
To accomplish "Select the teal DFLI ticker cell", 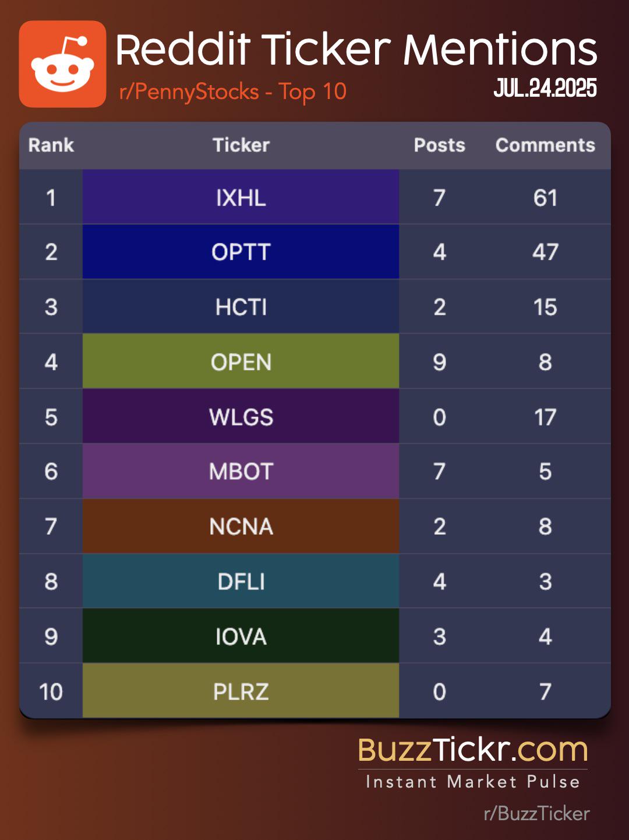I will click(241, 581).
